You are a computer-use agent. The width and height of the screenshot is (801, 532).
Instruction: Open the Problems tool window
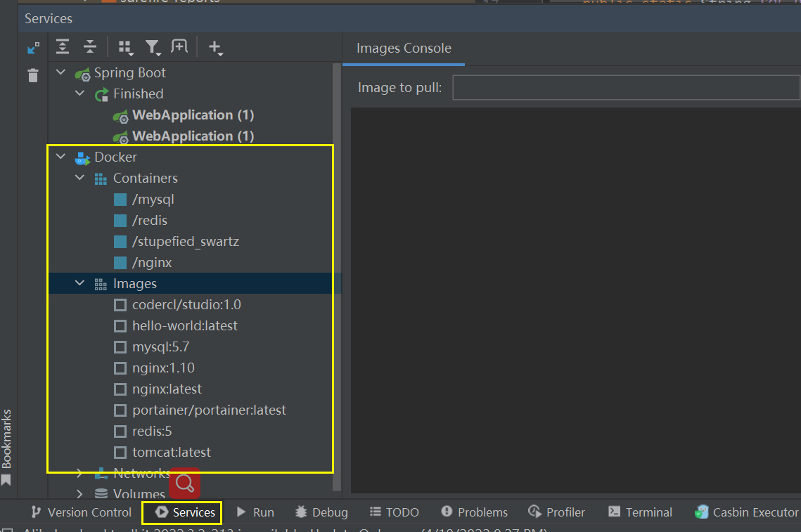(x=474, y=512)
